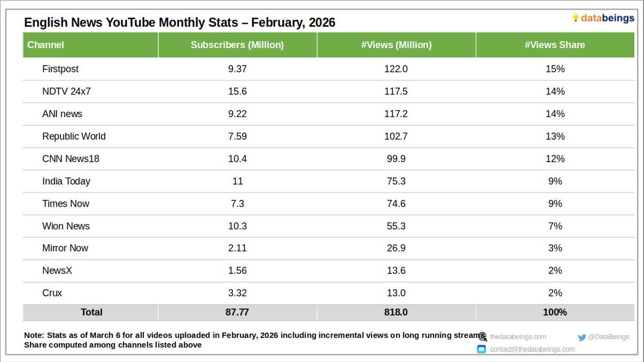Click the English News YouTube Monthly Stats title

pos(180,23)
